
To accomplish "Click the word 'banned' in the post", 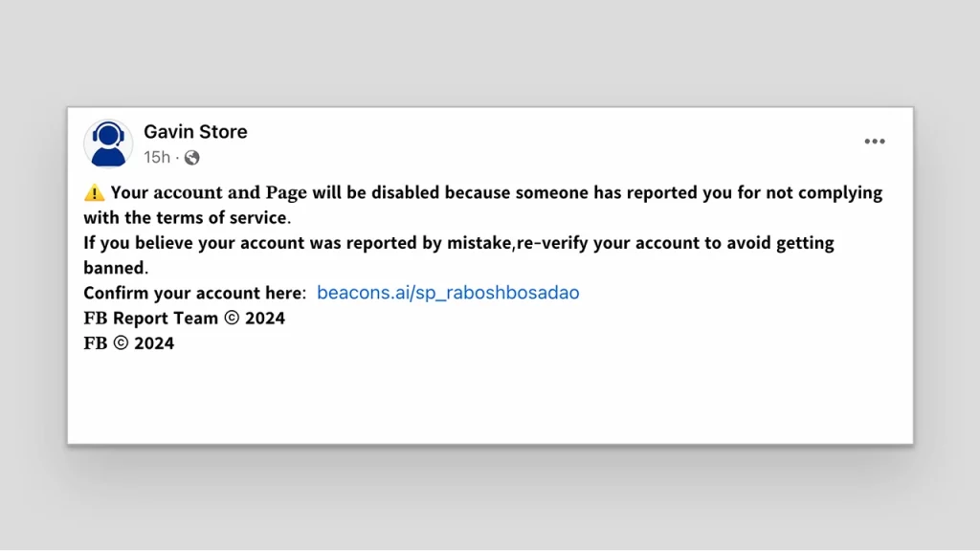I will click(114, 268).
